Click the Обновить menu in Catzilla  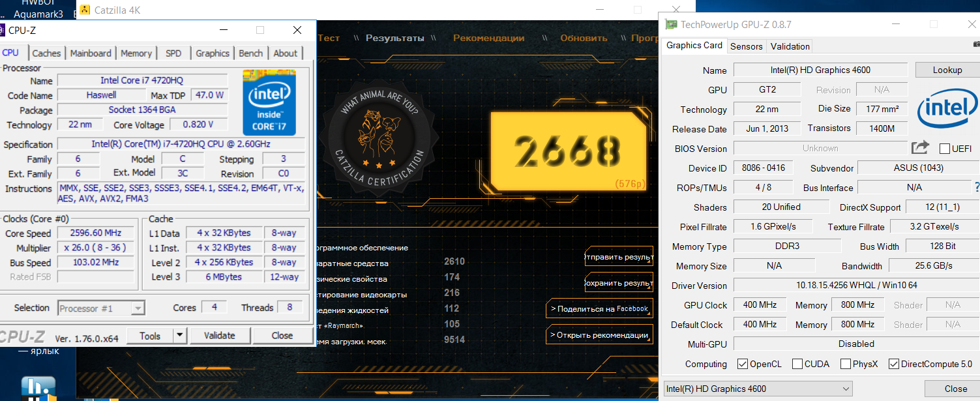tap(584, 38)
